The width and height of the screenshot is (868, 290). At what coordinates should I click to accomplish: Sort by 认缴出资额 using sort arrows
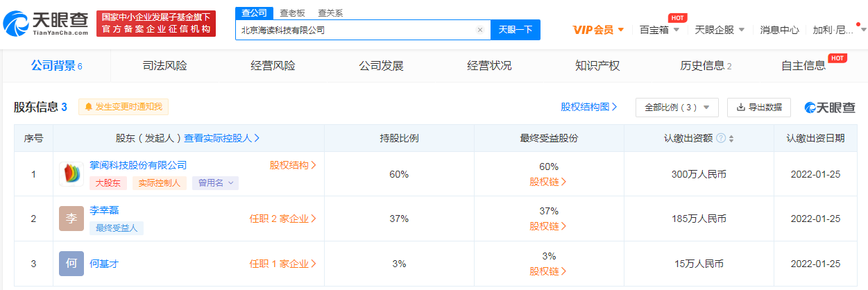[x=731, y=138]
